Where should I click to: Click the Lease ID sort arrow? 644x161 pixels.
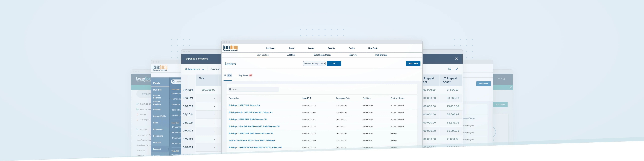pyautogui.click(x=311, y=98)
